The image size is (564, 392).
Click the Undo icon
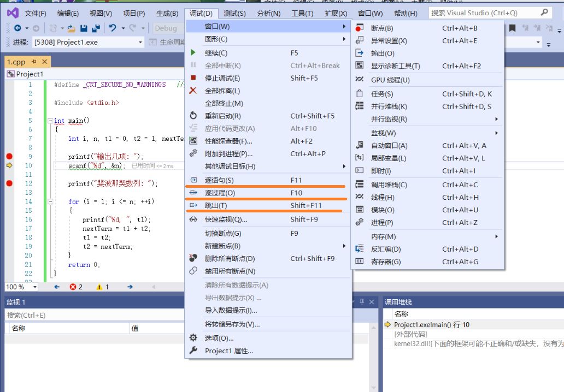[113, 28]
